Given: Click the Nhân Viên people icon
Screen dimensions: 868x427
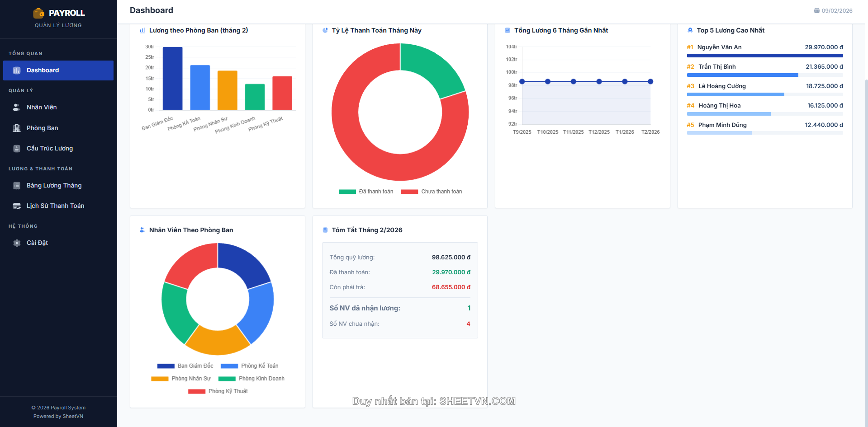Looking at the screenshot, I should tap(17, 108).
